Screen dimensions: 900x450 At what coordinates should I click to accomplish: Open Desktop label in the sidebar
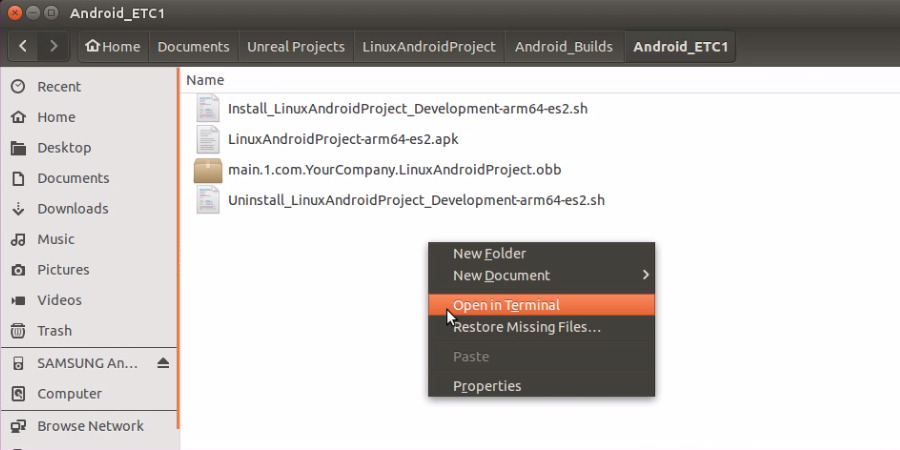64,148
